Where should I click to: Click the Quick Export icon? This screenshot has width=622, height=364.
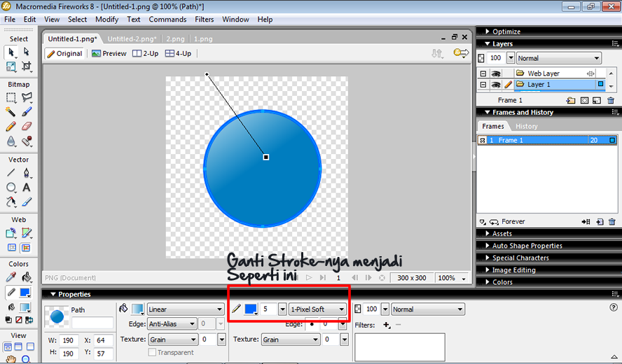click(461, 53)
